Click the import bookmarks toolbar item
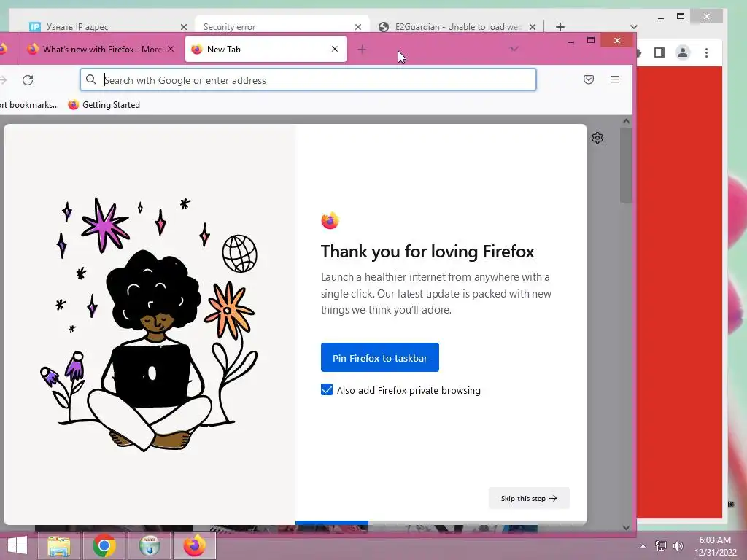This screenshot has height=560, width=747. pos(28,105)
